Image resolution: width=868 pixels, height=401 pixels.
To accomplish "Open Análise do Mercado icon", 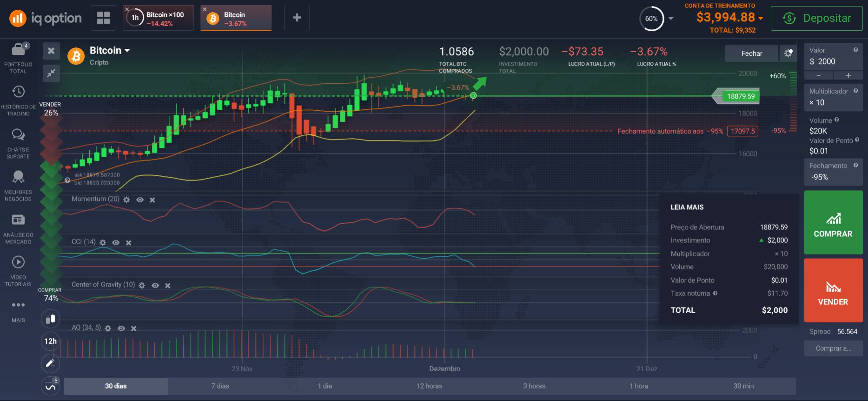I will pyautogui.click(x=18, y=220).
